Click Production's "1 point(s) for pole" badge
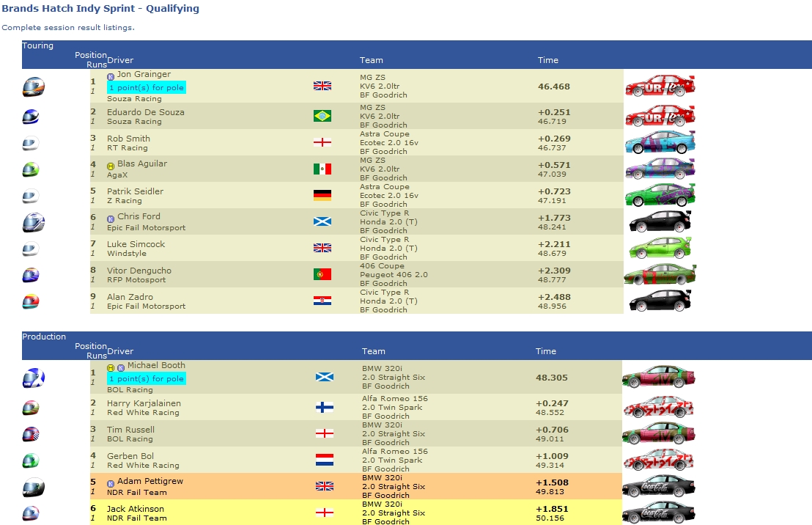 147,379
